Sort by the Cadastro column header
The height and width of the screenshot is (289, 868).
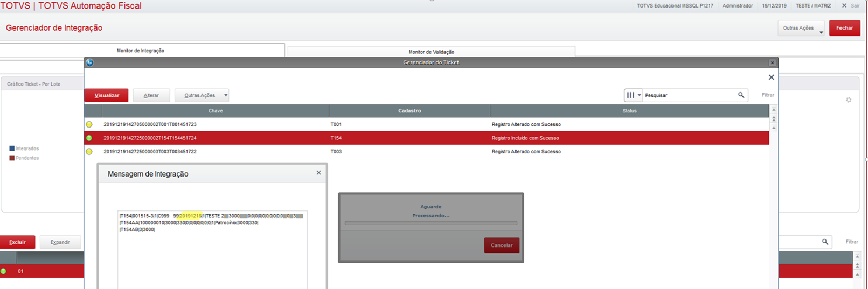click(x=409, y=111)
